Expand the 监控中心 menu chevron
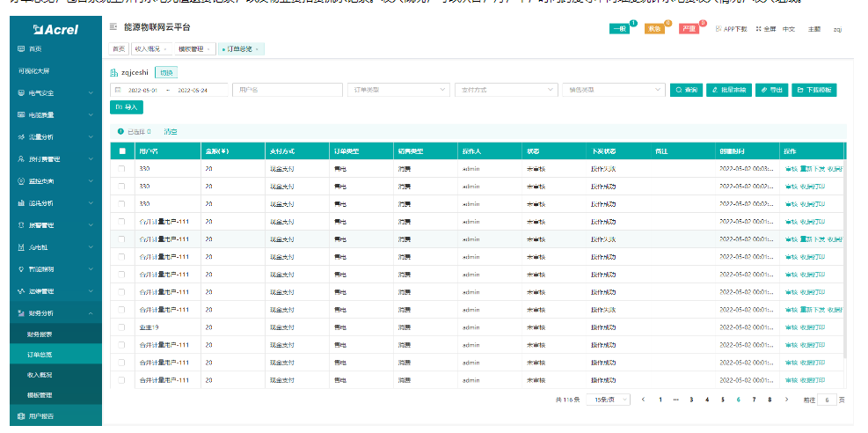868x433 pixels. (91, 181)
